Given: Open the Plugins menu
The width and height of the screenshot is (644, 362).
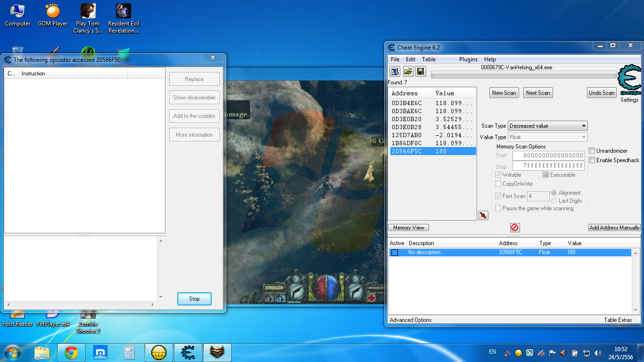Looking at the screenshot, I should pyautogui.click(x=468, y=59).
